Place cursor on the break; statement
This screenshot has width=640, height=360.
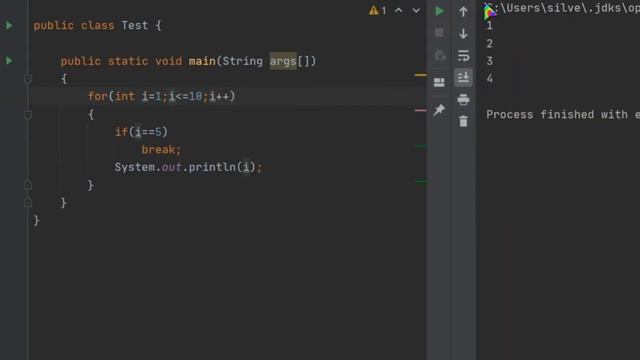161,149
